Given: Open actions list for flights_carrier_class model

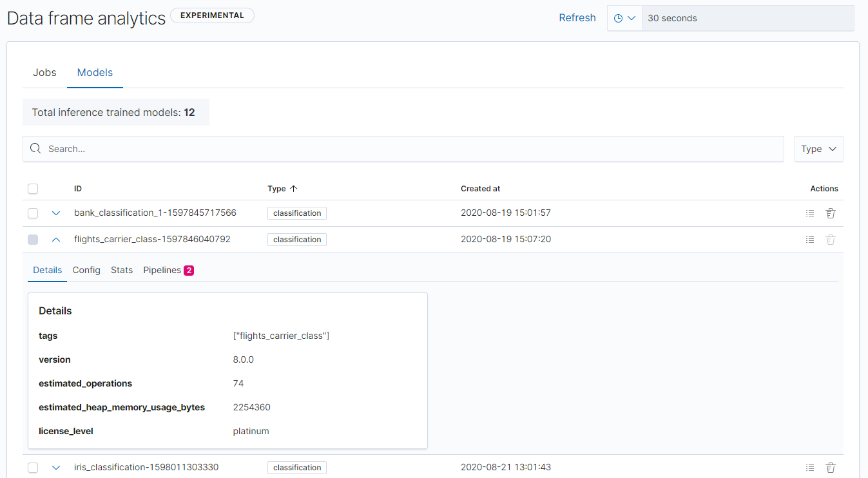Looking at the screenshot, I should coord(810,239).
